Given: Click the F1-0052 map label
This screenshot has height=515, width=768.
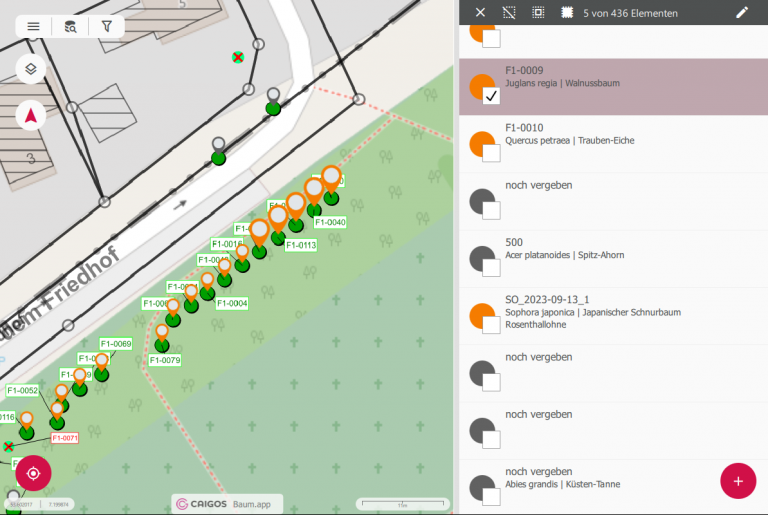Looking at the screenshot, I should pos(23,391).
